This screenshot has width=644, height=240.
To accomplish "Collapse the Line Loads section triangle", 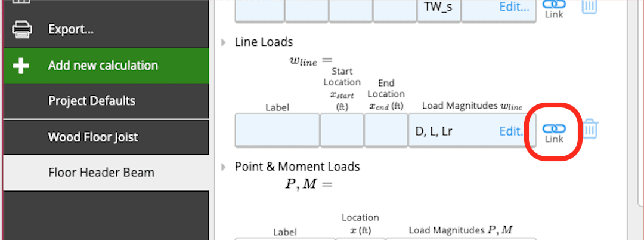I will click(224, 42).
